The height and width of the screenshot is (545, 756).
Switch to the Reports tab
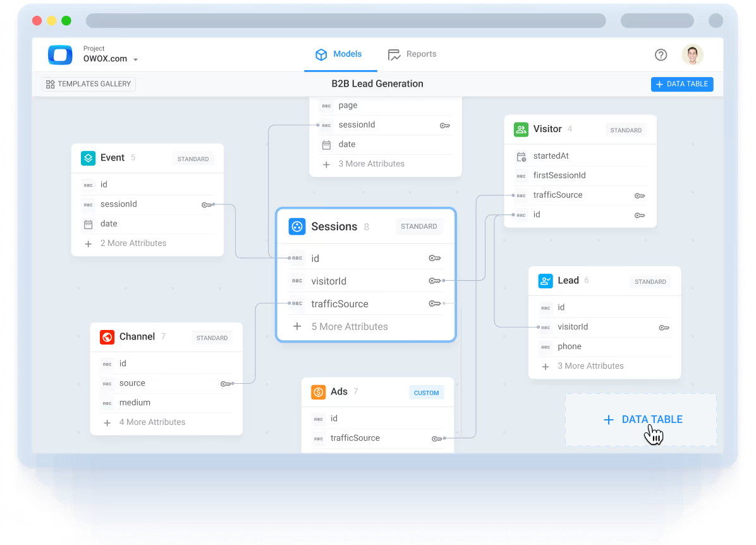click(412, 54)
